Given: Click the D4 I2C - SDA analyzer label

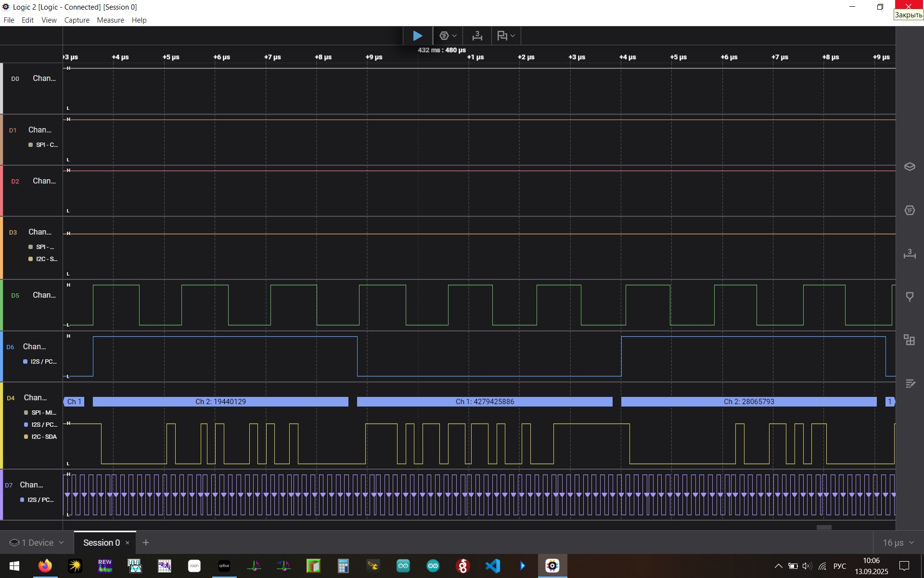Looking at the screenshot, I should click(x=44, y=437).
